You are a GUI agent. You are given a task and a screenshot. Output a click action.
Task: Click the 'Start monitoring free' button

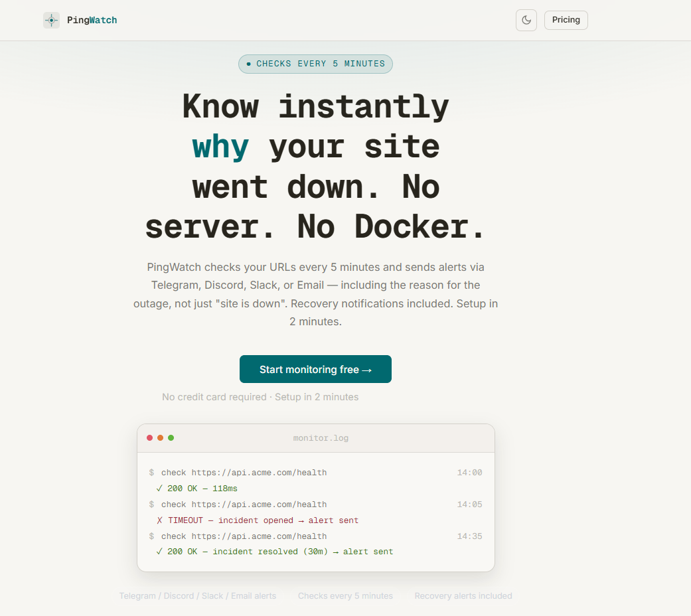(315, 369)
